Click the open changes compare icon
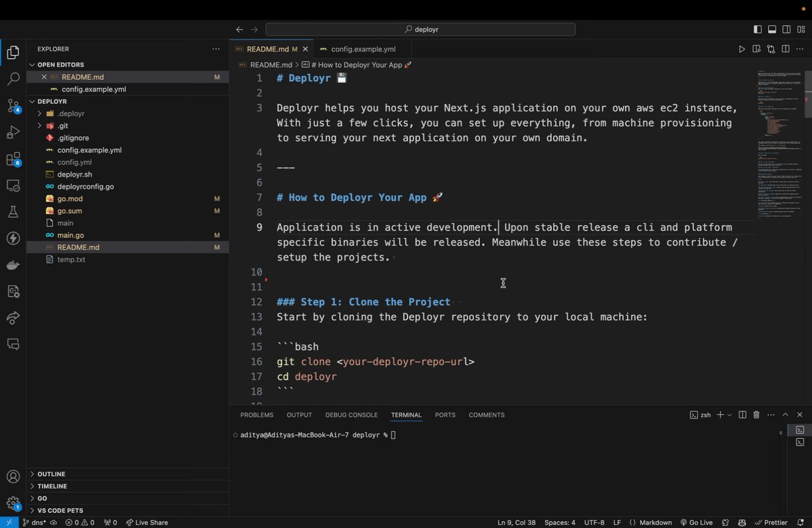Viewport: 812px width, 528px height. point(771,49)
